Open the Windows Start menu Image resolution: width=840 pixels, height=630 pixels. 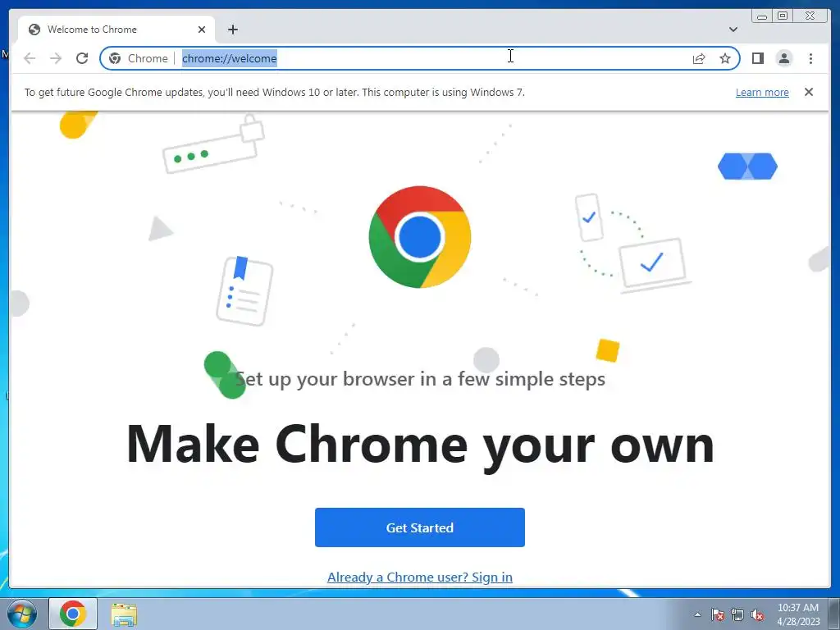coord(22,614)
